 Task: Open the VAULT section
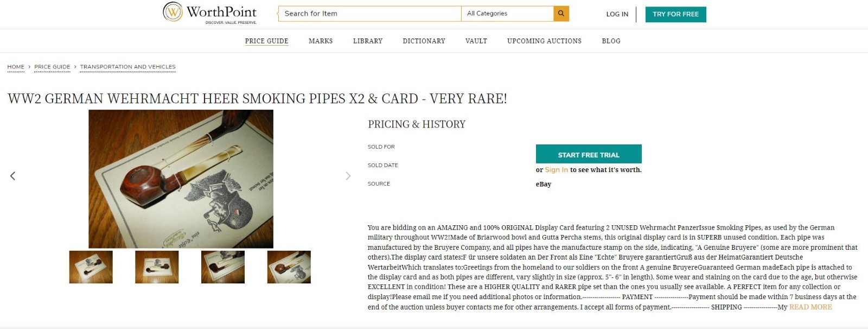tap(475, 41)
